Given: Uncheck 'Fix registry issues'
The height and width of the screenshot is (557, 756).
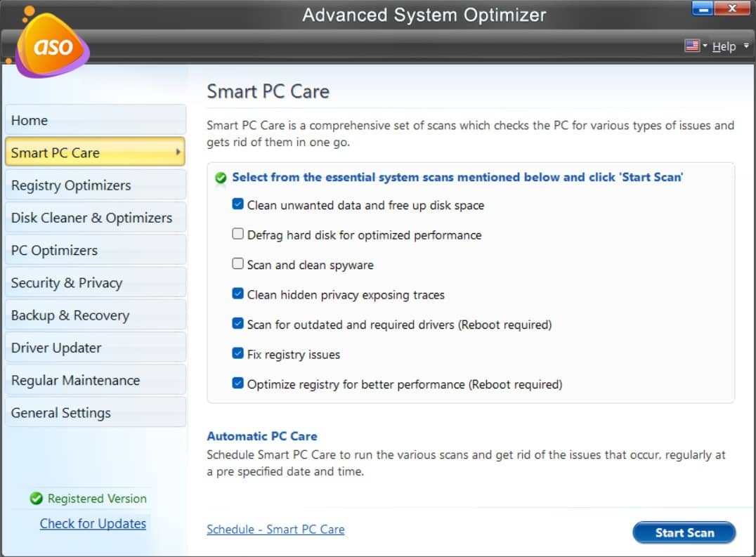Looking at the screenshot, I should (238, 354).
